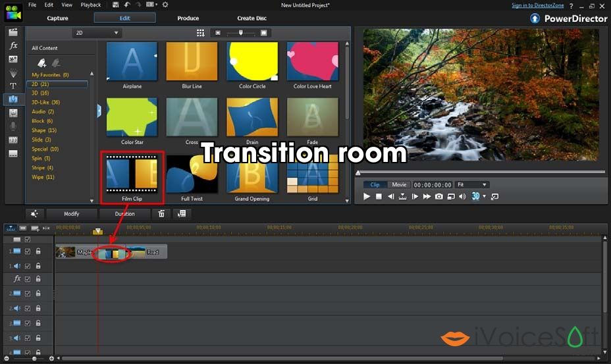Toggle audio track 1 enable checkbox
Screen dimensions: 611x364
[x=28, y=266]
